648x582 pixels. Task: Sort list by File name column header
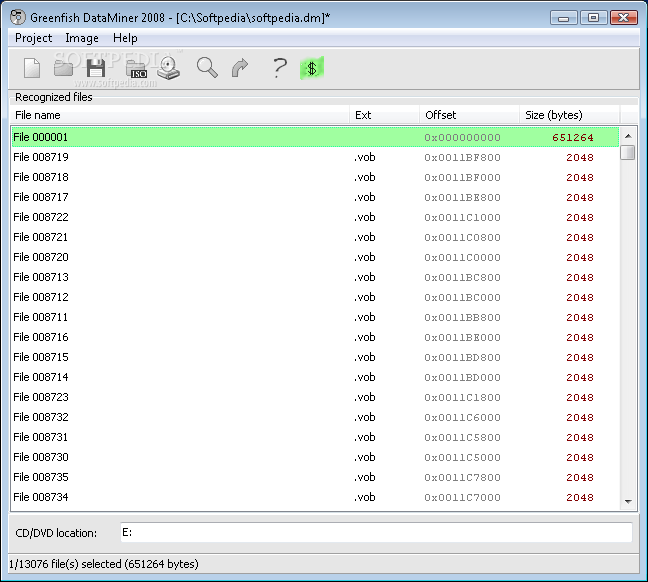click(180, 115)
